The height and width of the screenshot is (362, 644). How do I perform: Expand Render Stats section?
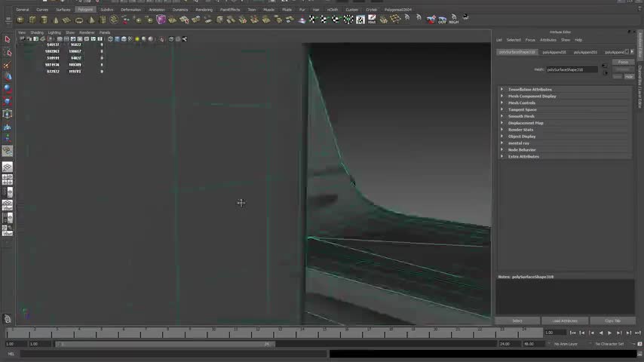(502, 130)
